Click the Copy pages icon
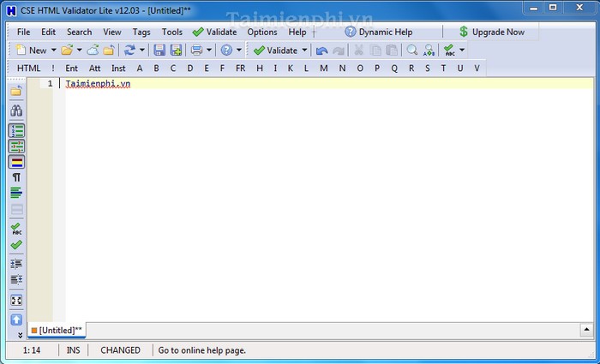The height and width of the screenshot is (364, 600). point(376,50)
